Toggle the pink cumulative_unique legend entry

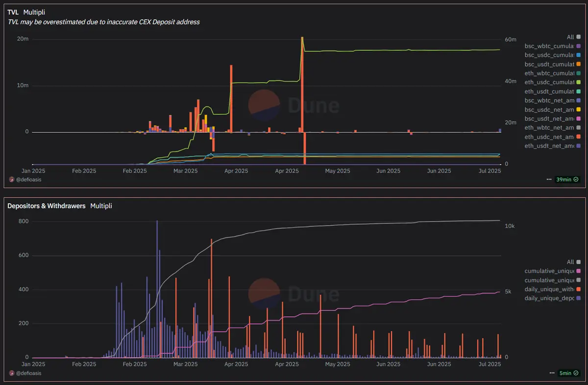[x=552, y=271]
